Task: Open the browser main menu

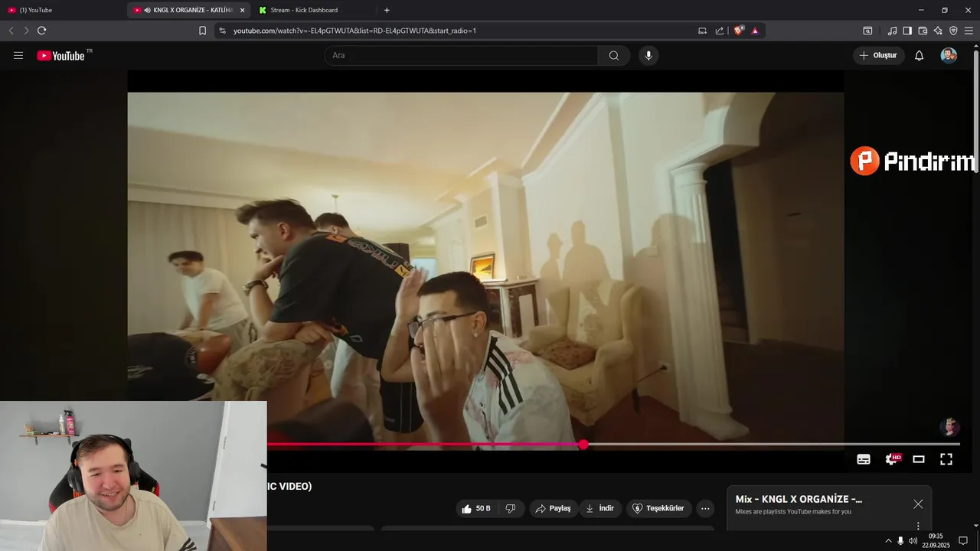Action: coord(969,31)
